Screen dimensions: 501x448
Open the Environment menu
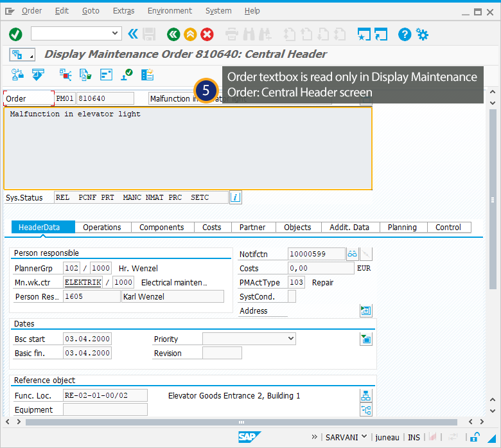point(170,11)
